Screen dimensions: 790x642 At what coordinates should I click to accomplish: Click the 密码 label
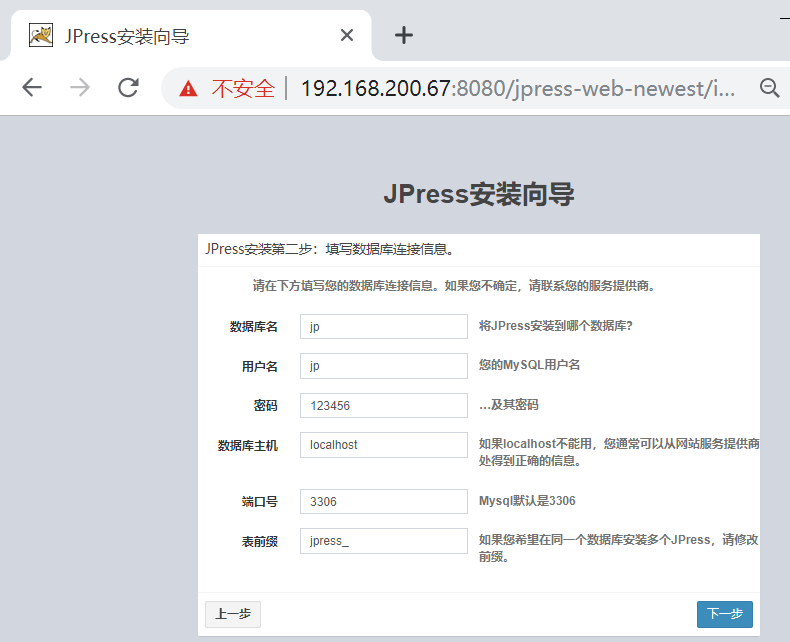[x=266, y=406]
